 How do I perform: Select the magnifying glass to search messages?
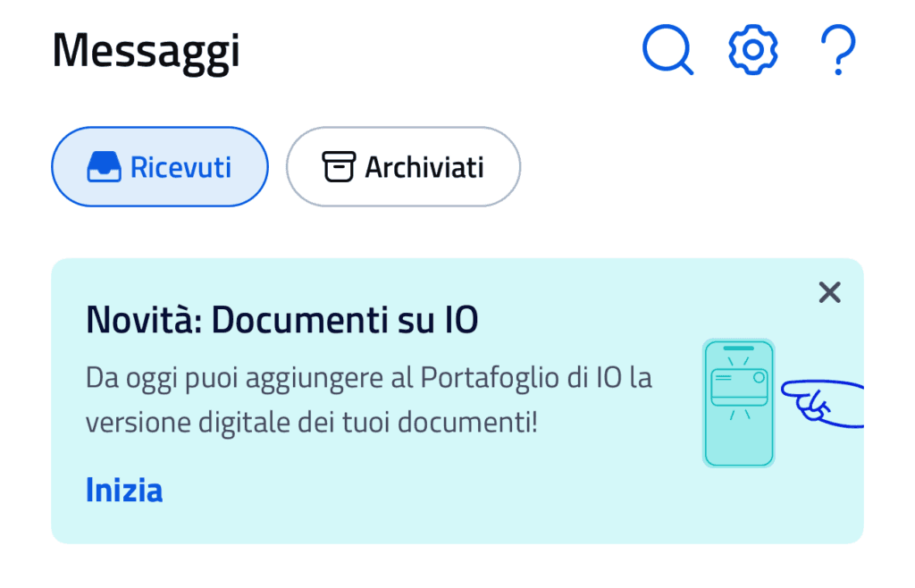(667, 51)
